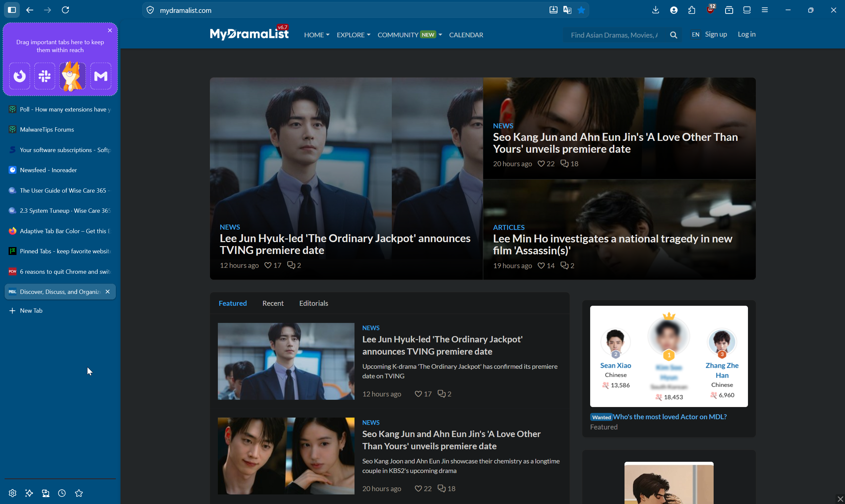The height and width of the screenshot is (504, 845).
Task: Click the install web app icon in address bar
Action: click(x=553, y=10)
